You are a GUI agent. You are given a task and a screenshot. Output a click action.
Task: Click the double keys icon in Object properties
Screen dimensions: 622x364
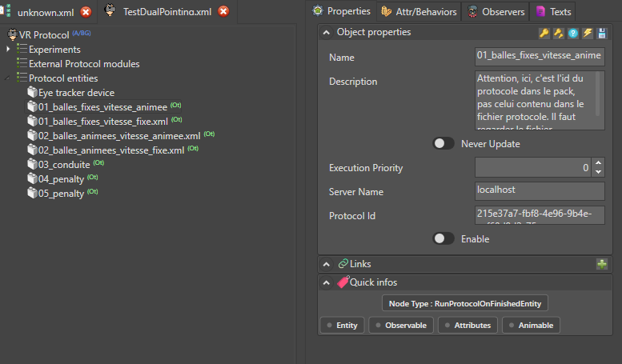559,34
